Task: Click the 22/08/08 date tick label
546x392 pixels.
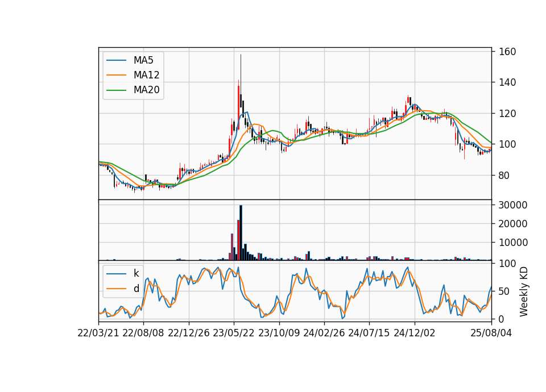Action: (x=143, y=333)
